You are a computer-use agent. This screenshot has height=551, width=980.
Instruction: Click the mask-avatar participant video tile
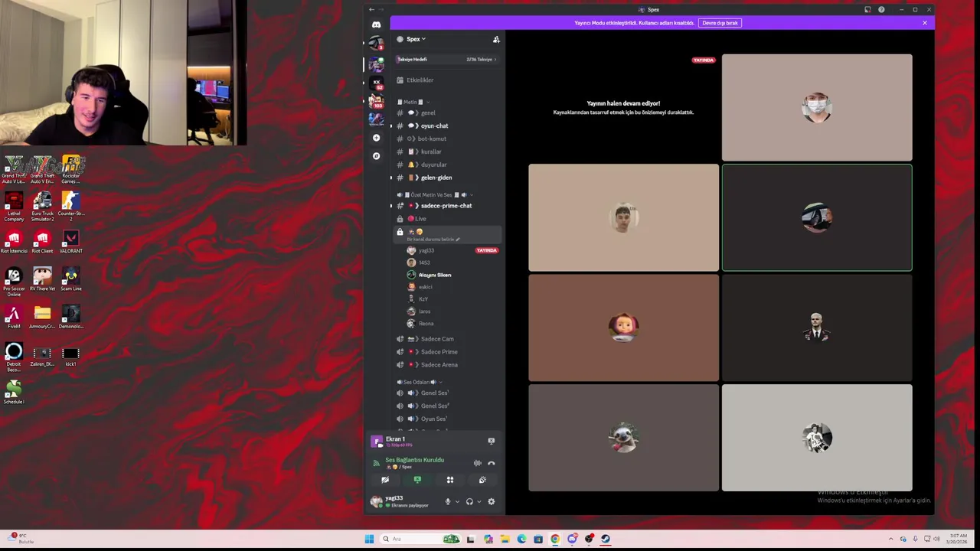[x=817, y=107]
